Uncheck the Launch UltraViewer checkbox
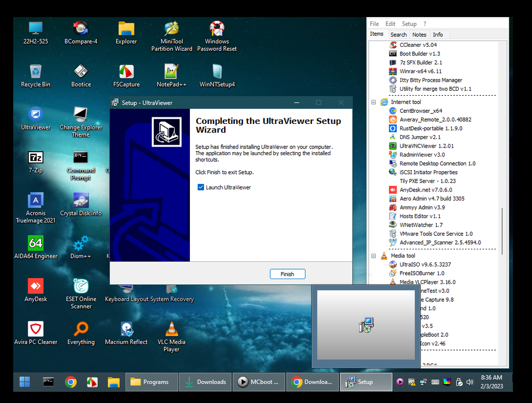Viewport: 532px width, 403px height. (x=201, y=187)
